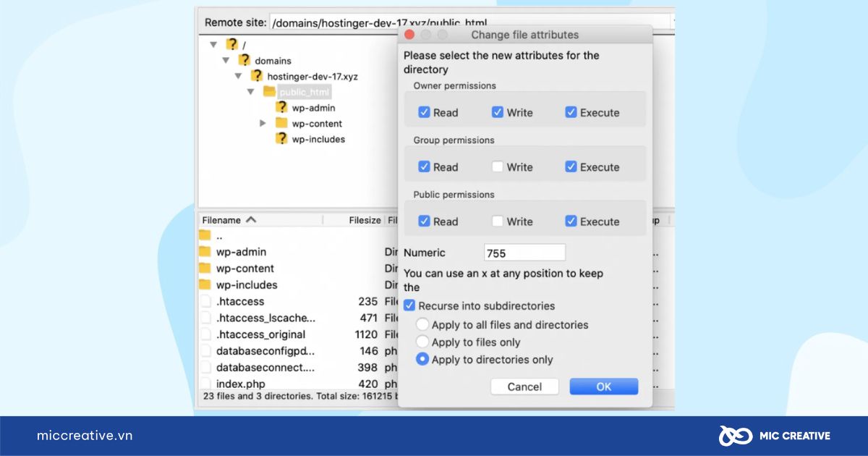Click wp-admin folder icon in file list
The width and height of the screenshot is (868, 456).
tap(205, 251)
